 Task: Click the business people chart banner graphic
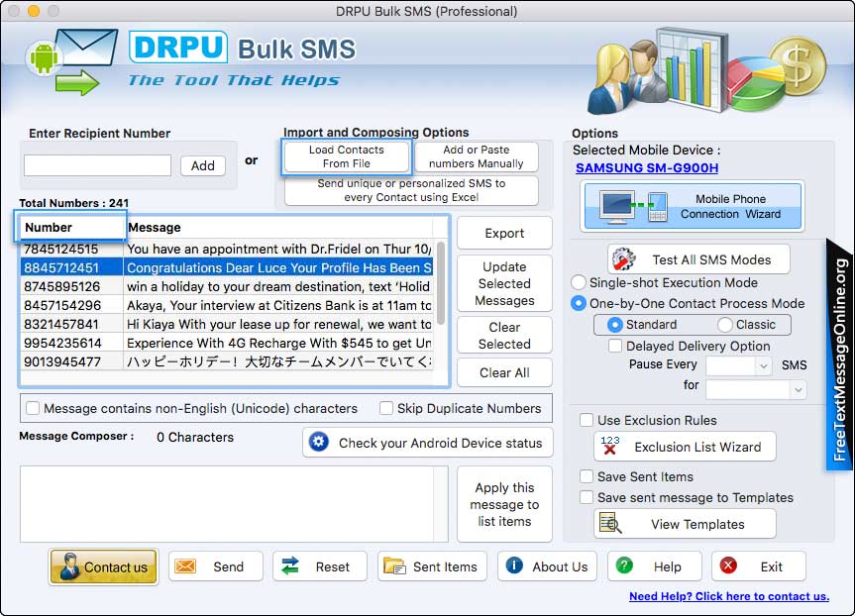[x=707, y=71]
